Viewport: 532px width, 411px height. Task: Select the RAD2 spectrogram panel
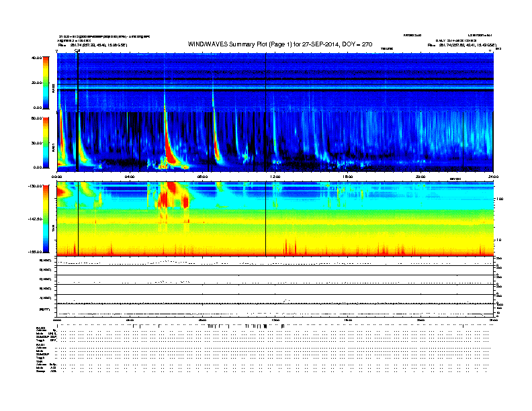(275, 83)
